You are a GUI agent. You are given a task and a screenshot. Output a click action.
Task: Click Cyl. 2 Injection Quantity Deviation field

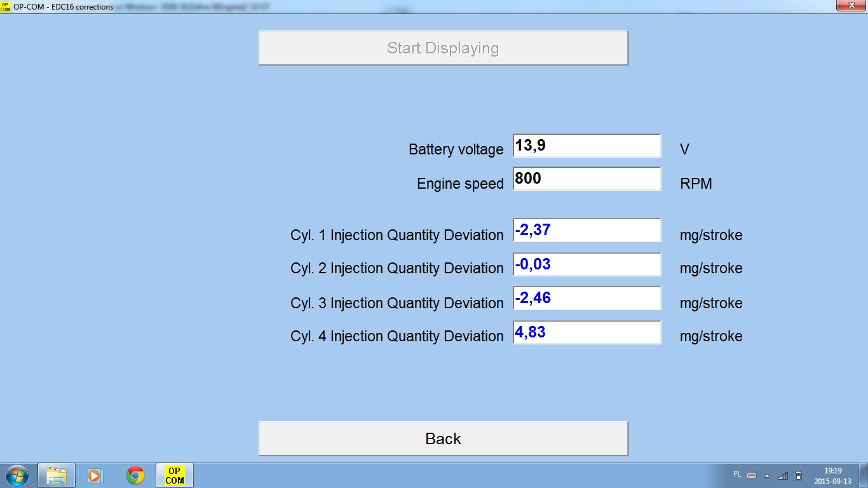coord(587,264)
